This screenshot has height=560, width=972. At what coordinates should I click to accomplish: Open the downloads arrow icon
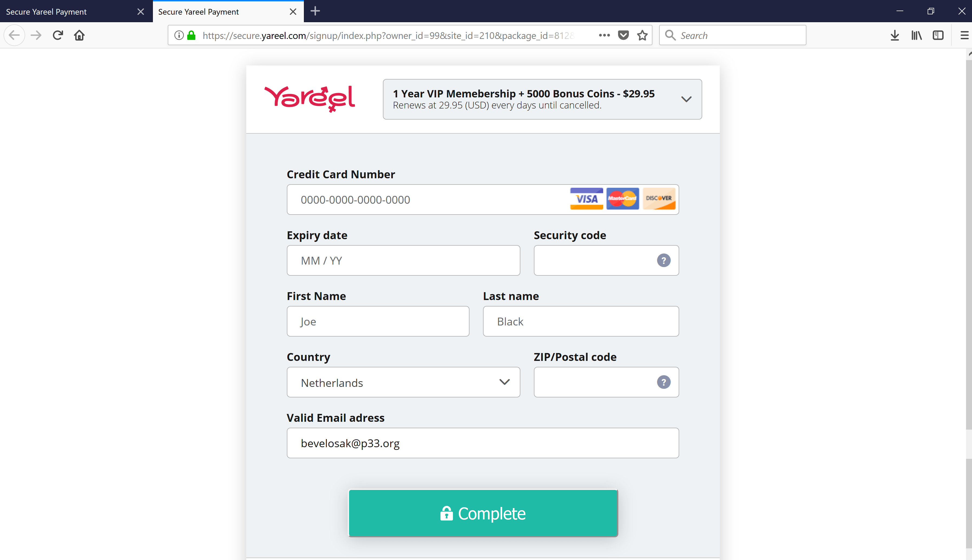pos(894,35)
